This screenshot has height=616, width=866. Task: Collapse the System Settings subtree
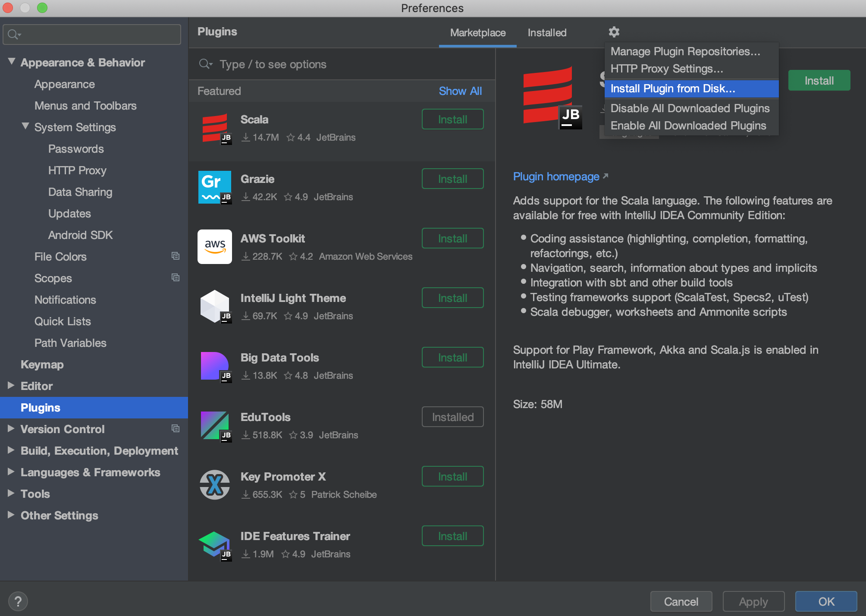[25, 126]
